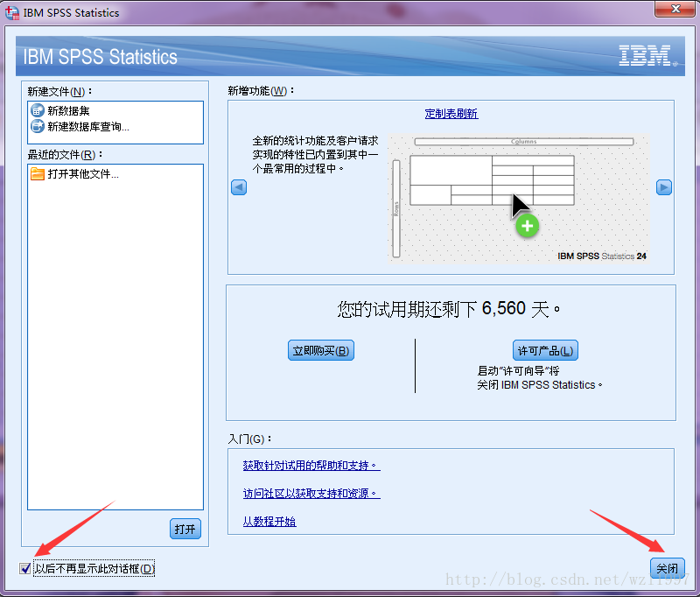
Task: Open the 从教程开始 tutorial link
Action: 269,521
